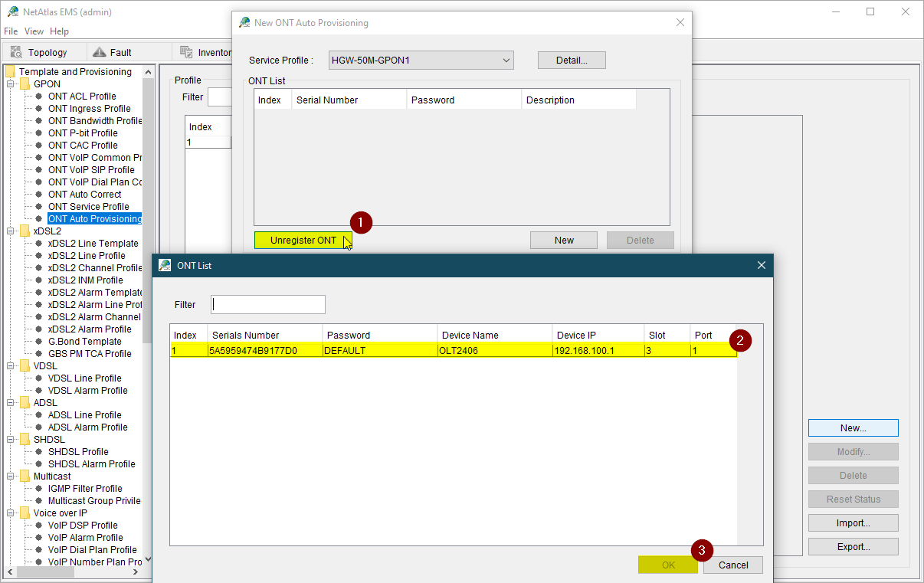Click the Topology tab icon
This screenshot has width=924, height=583.
pyautogui.click(x=16, y=52)
